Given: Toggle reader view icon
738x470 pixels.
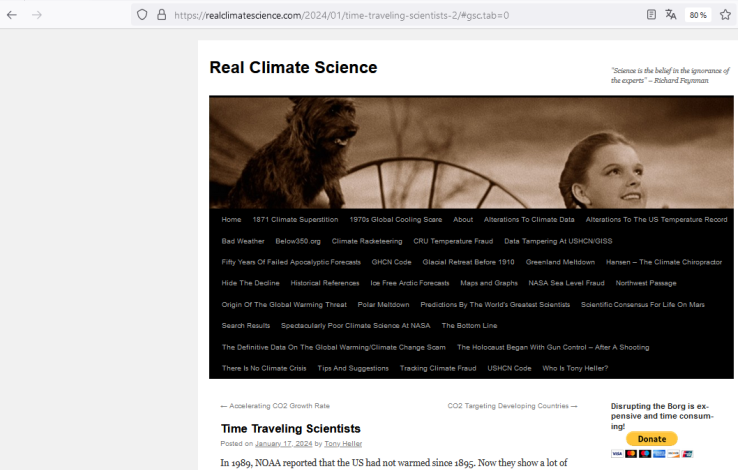Looking at the screenshot, I should click(x=651, y=15).
